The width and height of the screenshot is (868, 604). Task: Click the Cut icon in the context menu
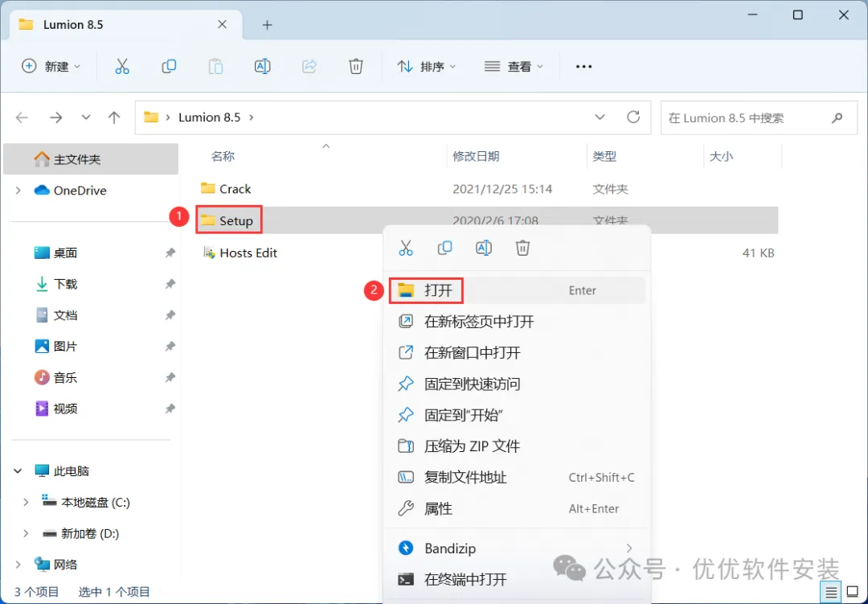406,248
